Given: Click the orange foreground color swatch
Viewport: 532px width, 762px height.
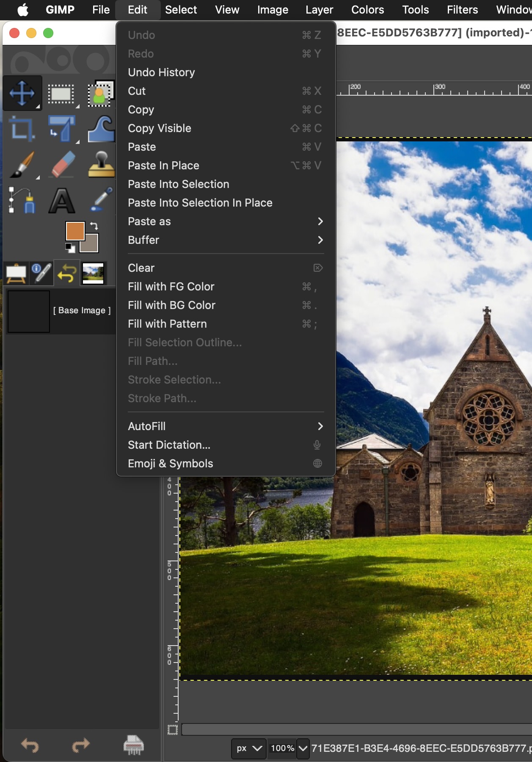Looking at the screenshot, I should 75,231.
